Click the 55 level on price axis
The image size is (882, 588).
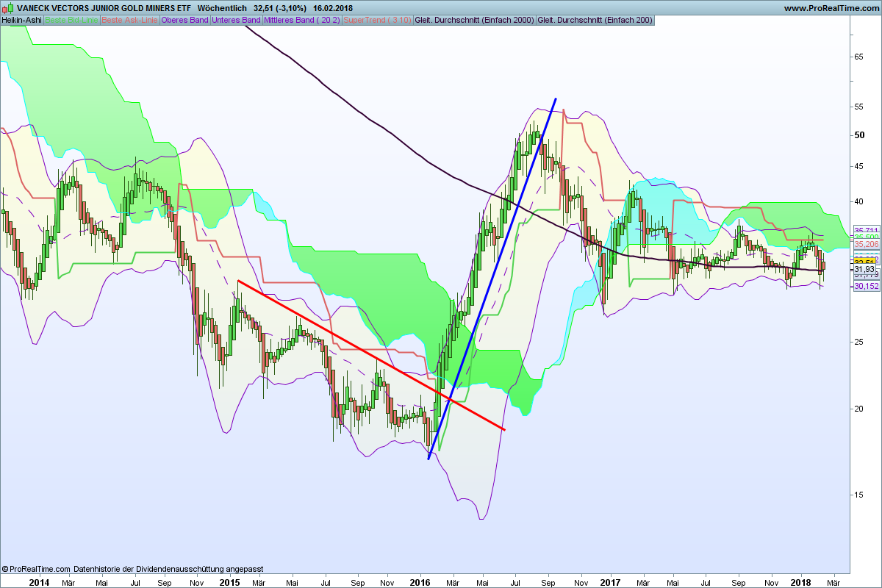click(x=858, y=107)
